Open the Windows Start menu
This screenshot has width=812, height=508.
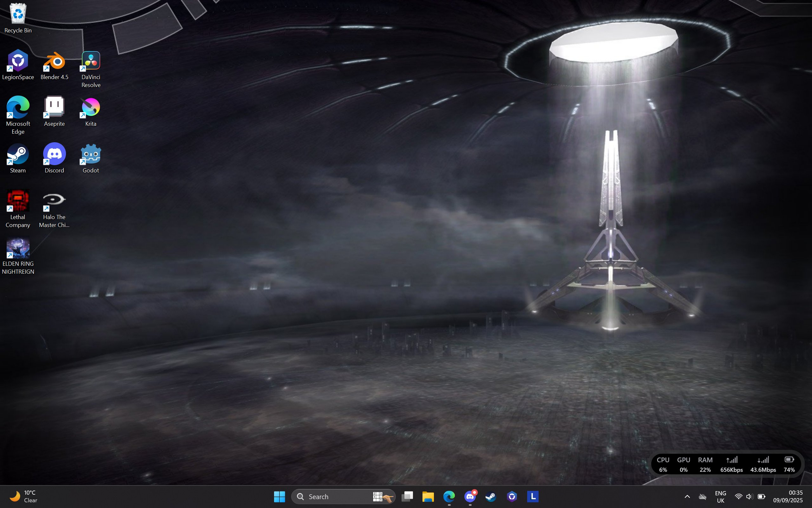coord(279,497)
